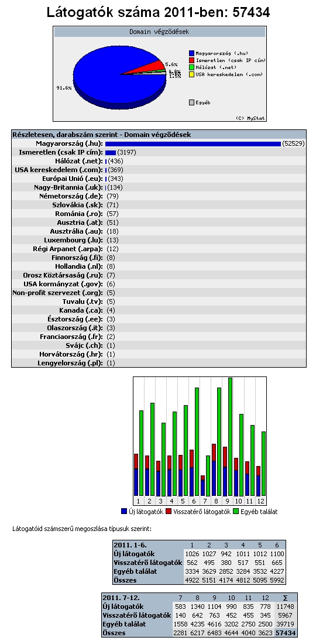Click the red Ismeretlen legend swatch
Image resolution: width=316 pixels, height=644 pixels.
pyautogui.click(x=191, y=60)
